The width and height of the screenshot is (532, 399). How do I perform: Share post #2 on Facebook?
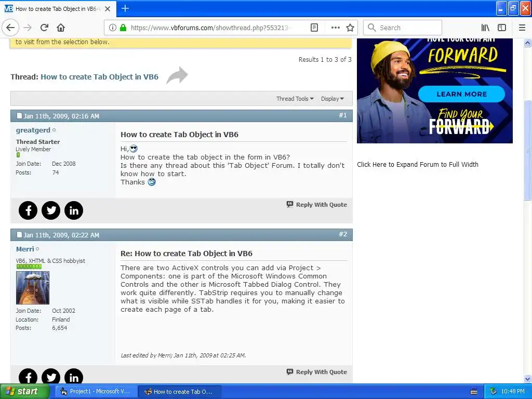28,376
